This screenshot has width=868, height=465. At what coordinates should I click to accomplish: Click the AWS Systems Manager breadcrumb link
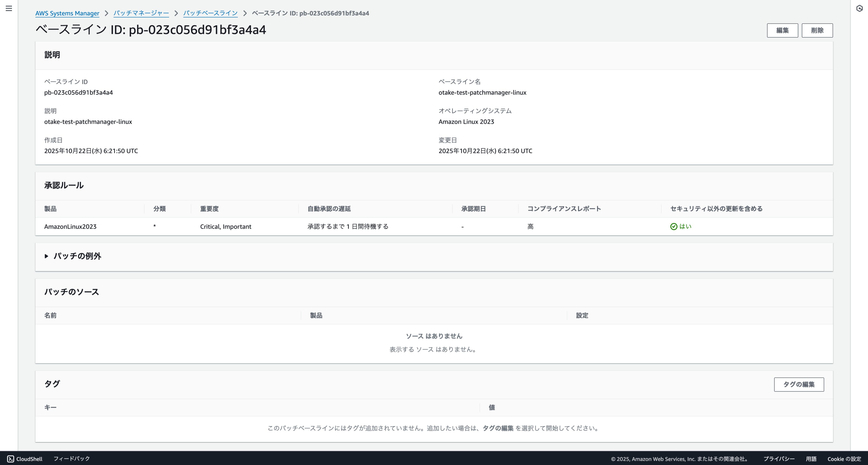point(67,13)
